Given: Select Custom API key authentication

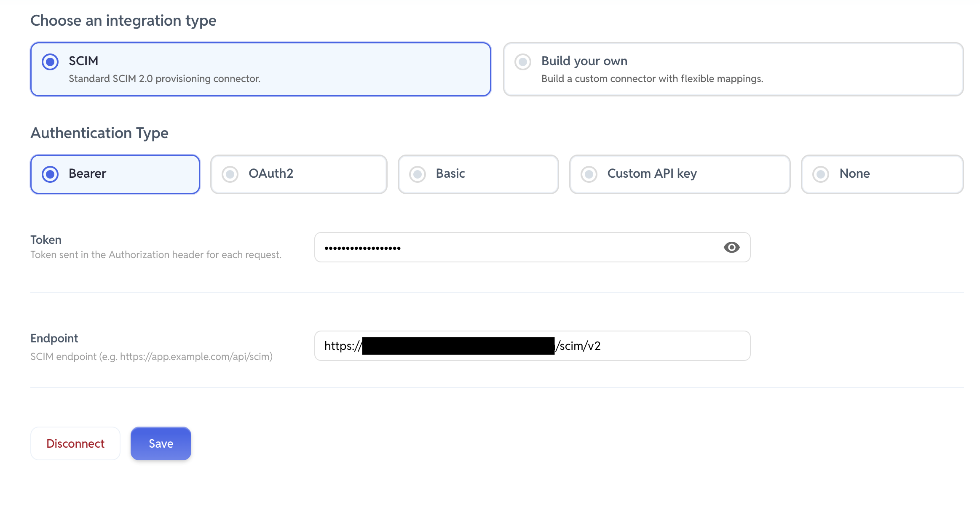Looking at the screenshot, I should click(x=589, y=174).
